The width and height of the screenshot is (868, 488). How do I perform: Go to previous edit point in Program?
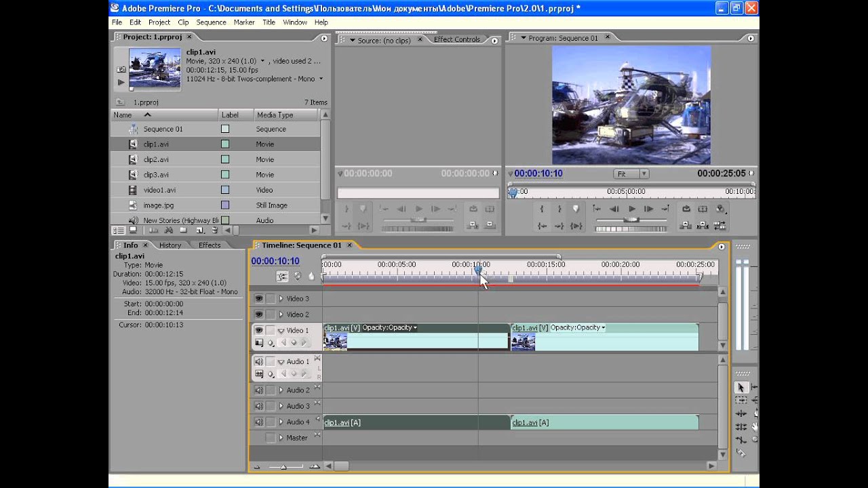click(597, 209)
